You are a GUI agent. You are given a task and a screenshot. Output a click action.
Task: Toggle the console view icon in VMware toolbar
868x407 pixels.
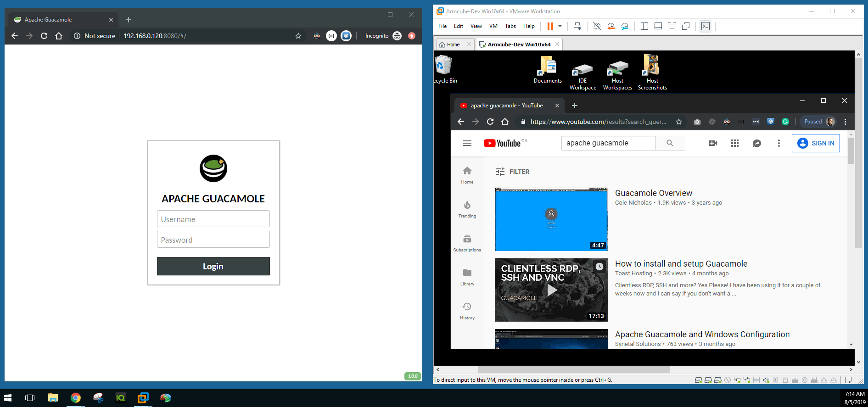click(706, 26)
